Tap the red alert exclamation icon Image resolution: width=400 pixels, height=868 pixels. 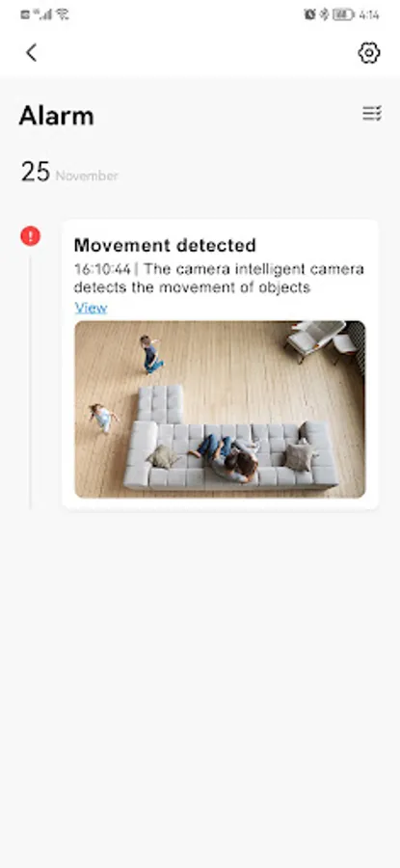click(31, 236)
